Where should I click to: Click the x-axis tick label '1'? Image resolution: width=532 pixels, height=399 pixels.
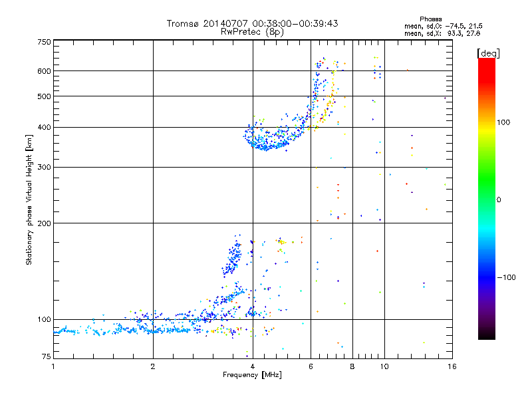(53, 366)
